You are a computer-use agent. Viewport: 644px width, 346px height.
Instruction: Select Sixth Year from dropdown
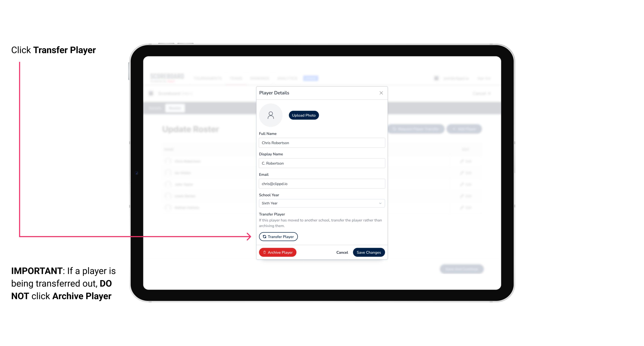[321, 203]
